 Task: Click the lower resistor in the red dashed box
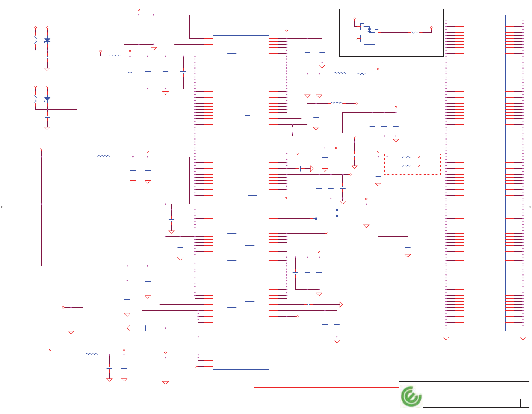406,166
